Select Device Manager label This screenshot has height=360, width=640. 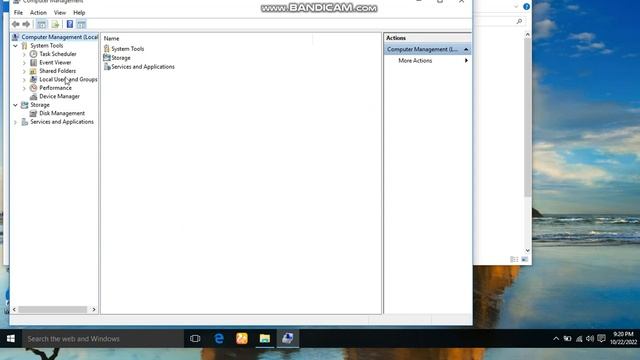[x=59, y=96]
